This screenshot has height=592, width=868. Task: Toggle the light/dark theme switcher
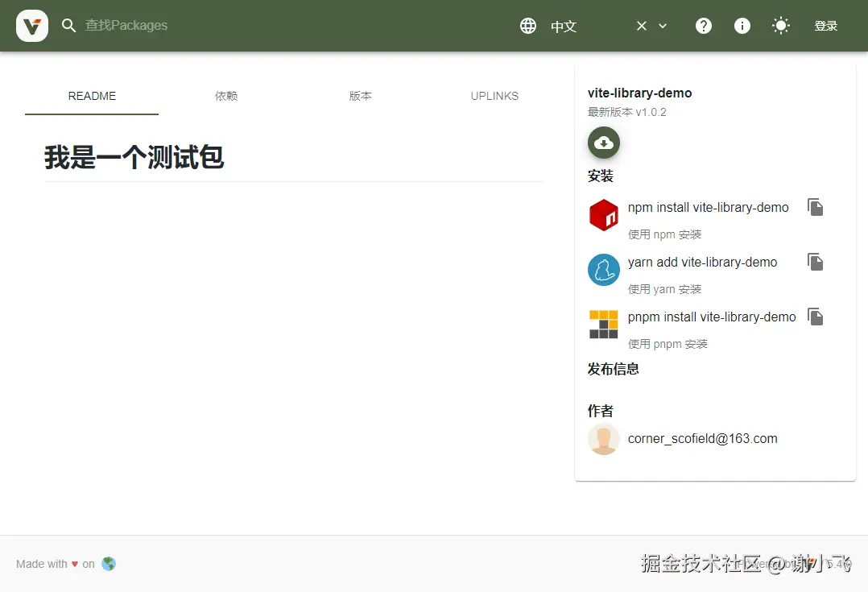tap(780, 25)
